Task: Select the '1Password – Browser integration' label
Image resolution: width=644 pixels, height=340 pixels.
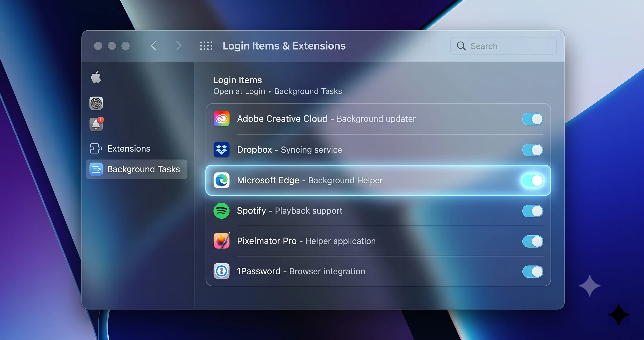Action: click(301, 271)
